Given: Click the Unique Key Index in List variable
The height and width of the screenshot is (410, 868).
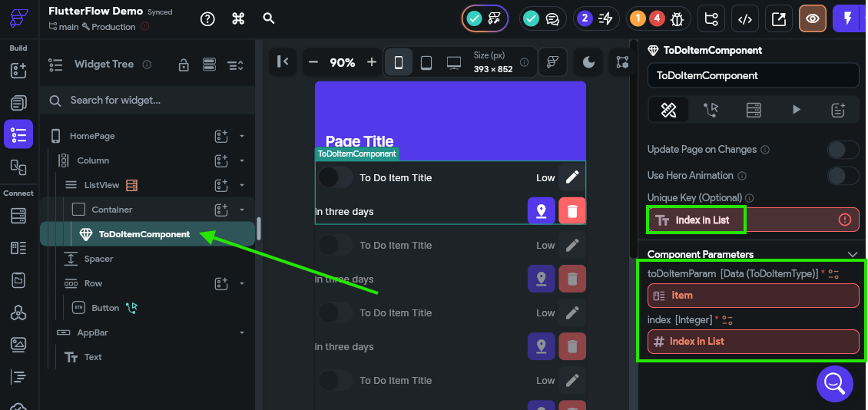Looking at the screenshot, I should (754, 220).
